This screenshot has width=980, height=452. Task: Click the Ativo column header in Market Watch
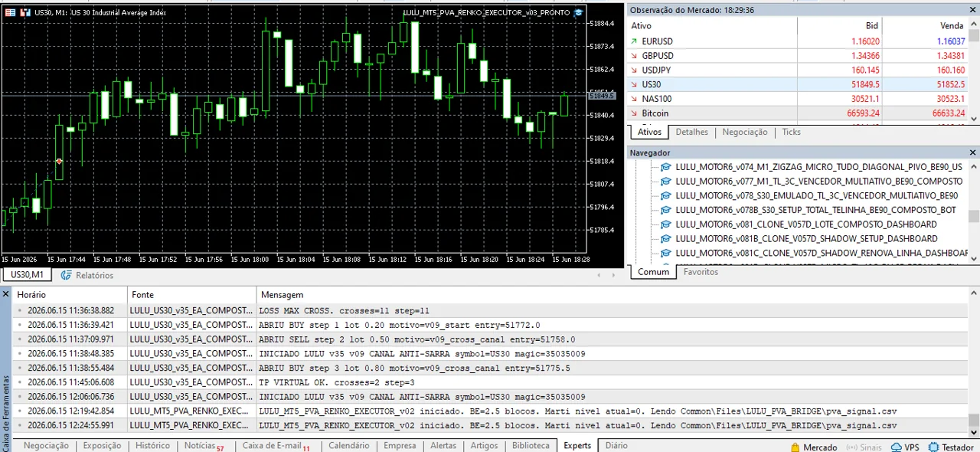pos(712,26)
